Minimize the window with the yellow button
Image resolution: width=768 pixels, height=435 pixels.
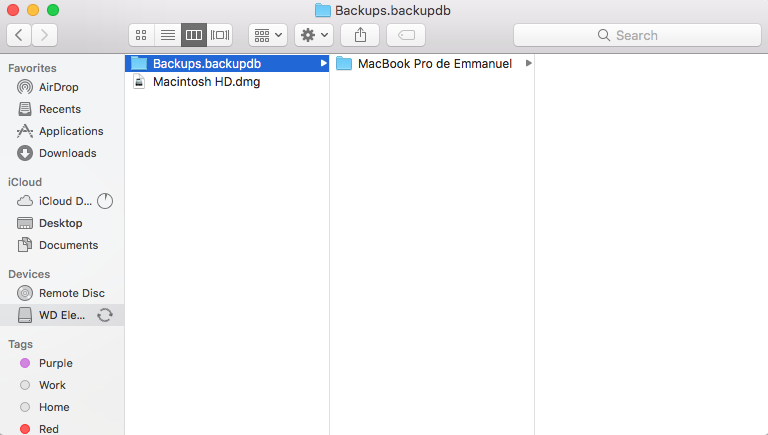point(33,10)
